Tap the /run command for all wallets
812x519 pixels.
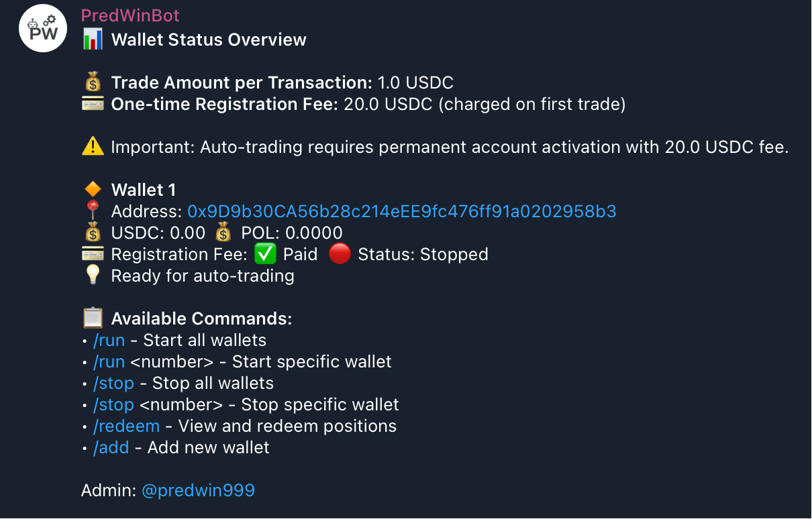coord(109,340)
